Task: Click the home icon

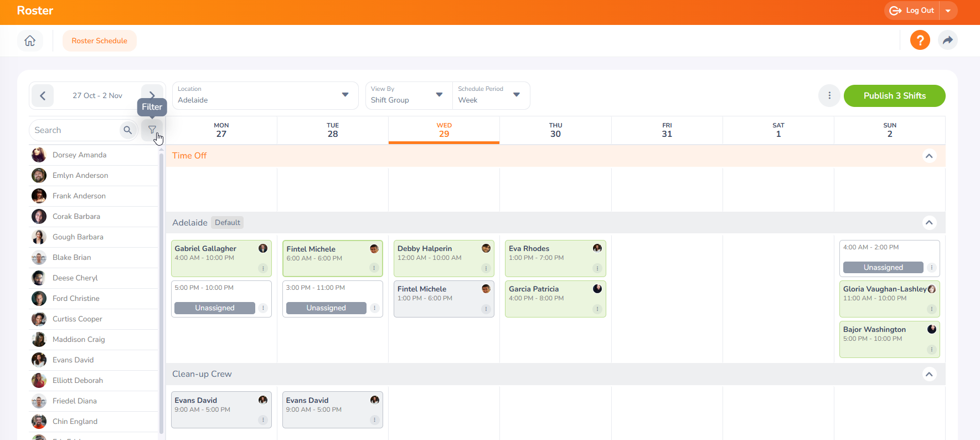Action: [30, 40]
